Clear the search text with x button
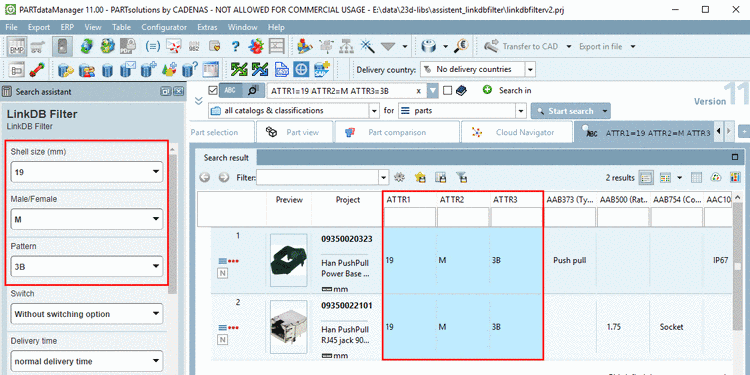The width and height of the screenshot is (750, 375). [x=419, y=90]
